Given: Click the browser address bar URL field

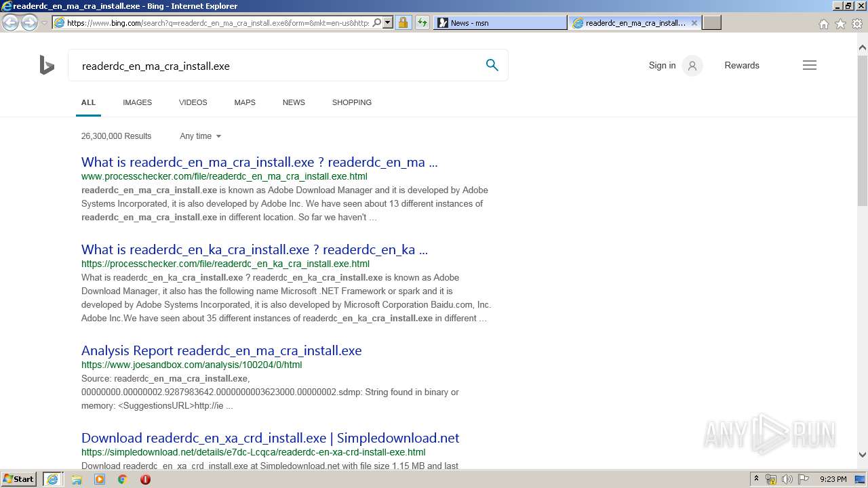Looking at the screenshot, I should click(218, 22).
